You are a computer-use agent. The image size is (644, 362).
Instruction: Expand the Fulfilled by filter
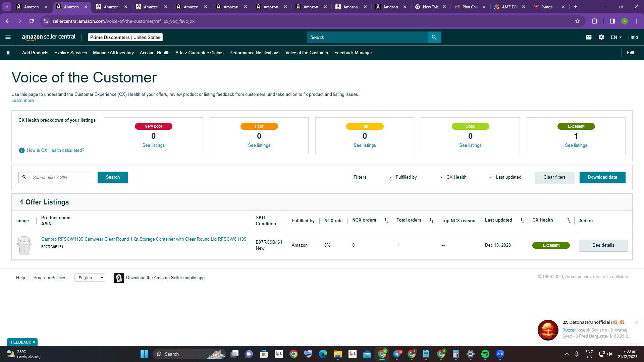click(403, 177)
